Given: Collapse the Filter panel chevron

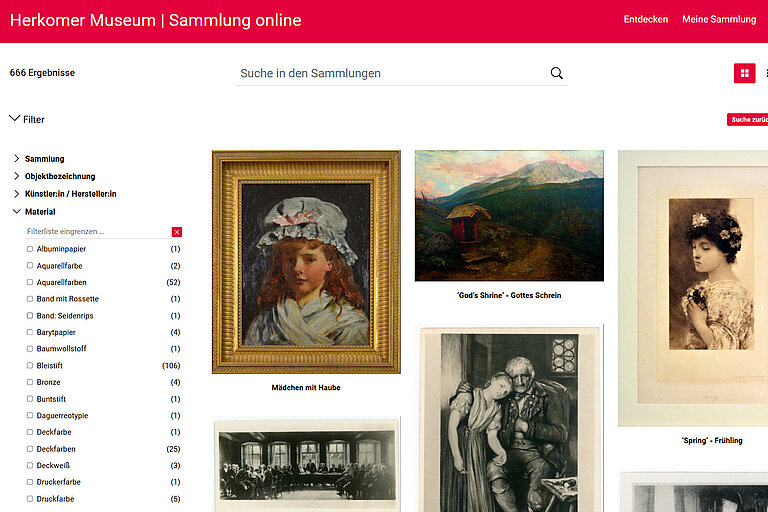Looking at the screenshot, I should tap(15, 119).
